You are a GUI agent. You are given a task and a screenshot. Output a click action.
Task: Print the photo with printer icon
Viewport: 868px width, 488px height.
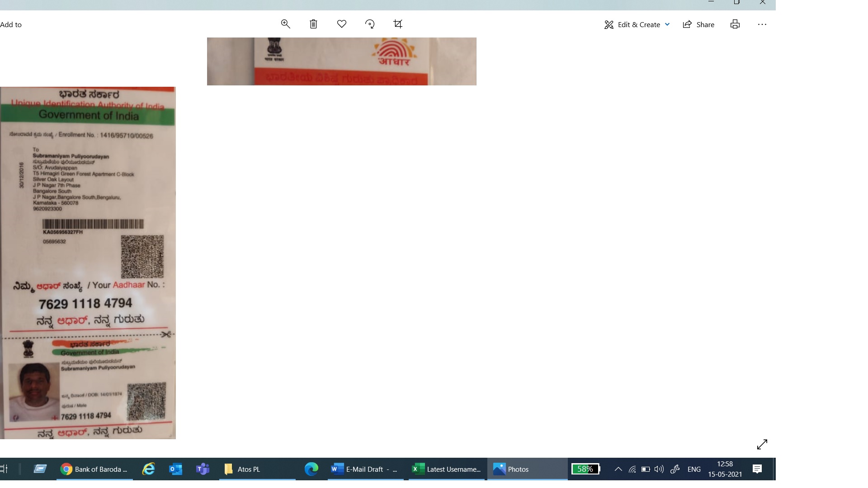pos(735,24)
